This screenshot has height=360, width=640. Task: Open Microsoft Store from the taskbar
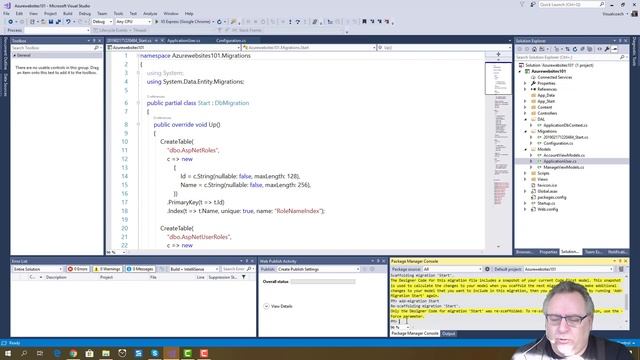(89, 353)
